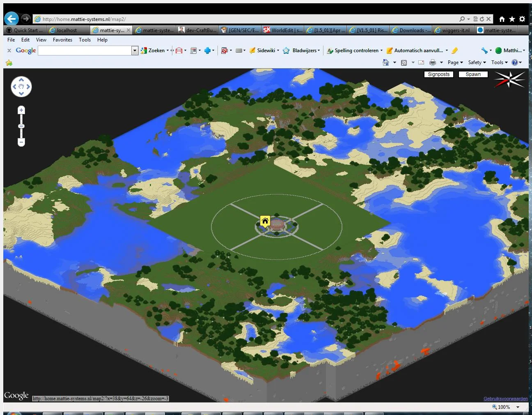Viewport: 532px width, 415px height.
Task: Open the Favorites menu
Action: point(62,40)
